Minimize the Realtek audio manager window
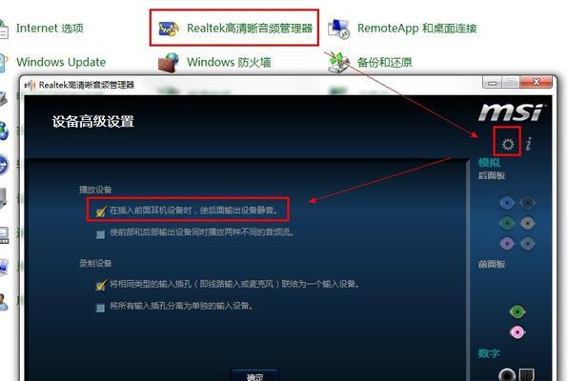The width and height of the screenshot is (588, 381). 492,83
